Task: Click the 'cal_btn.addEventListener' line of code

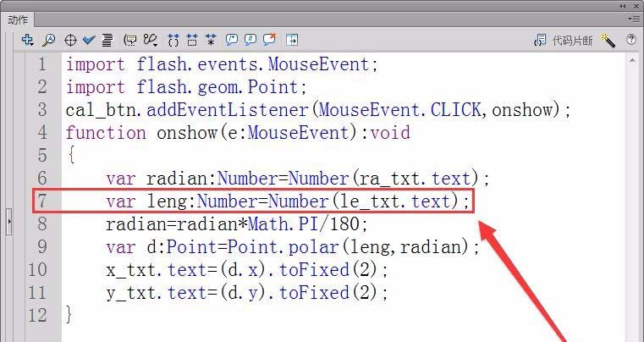Action: tap(318, 110)
